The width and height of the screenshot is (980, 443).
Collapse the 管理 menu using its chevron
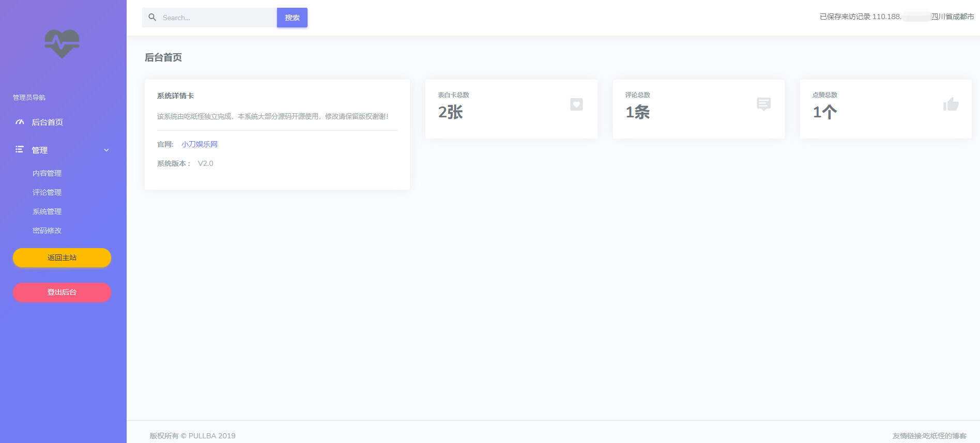pos(106,150)
